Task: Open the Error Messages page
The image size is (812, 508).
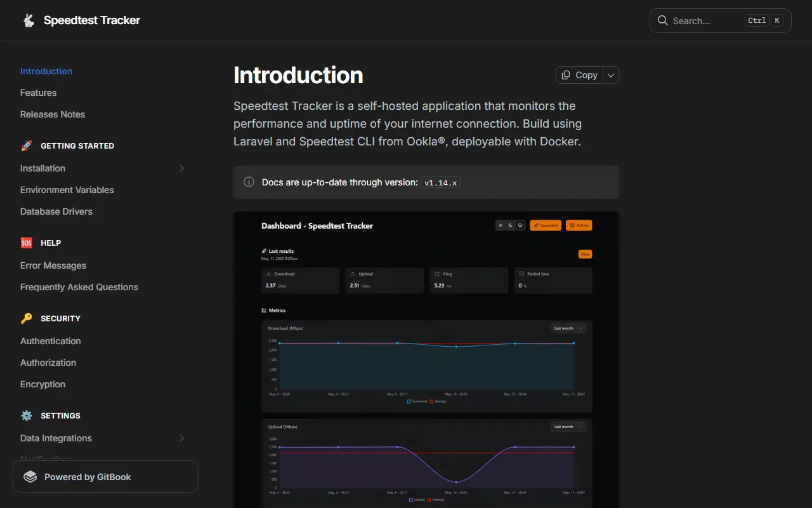Action: 53,265
